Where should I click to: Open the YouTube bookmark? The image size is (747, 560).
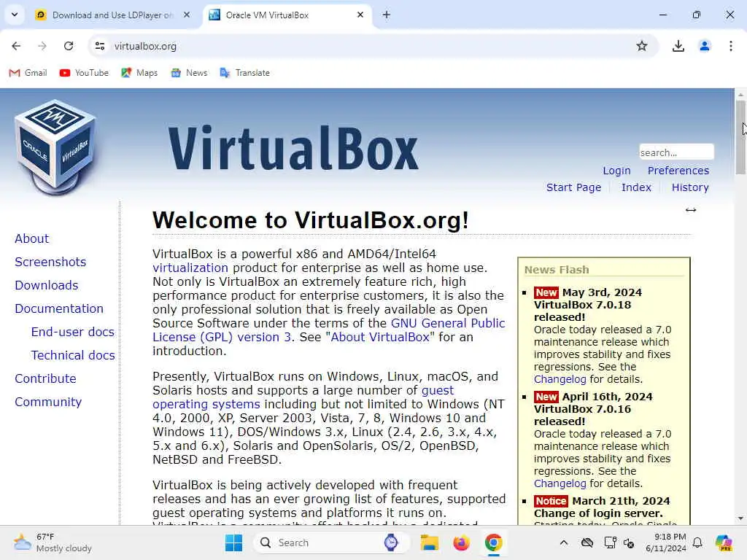pyautogui.click(x=85, y=73)
